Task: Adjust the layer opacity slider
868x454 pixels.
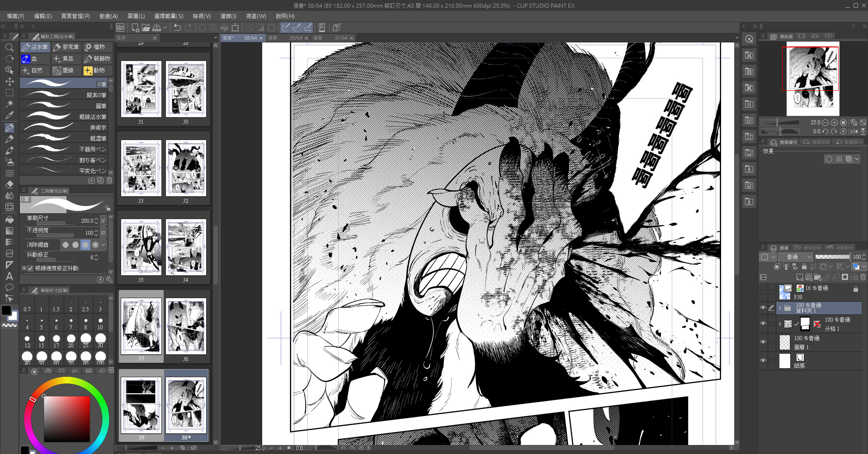Action: pyautogui.click(x=832, y=257)
